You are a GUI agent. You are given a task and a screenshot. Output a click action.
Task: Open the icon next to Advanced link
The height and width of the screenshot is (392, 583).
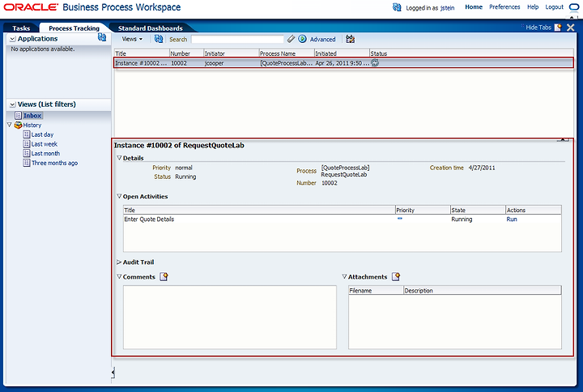point(351,39)
